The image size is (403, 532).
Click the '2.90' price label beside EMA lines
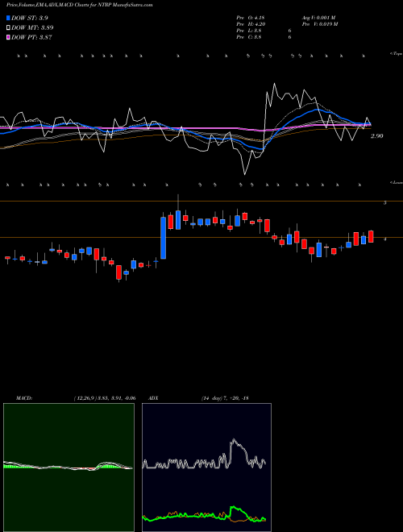point(377,135)
